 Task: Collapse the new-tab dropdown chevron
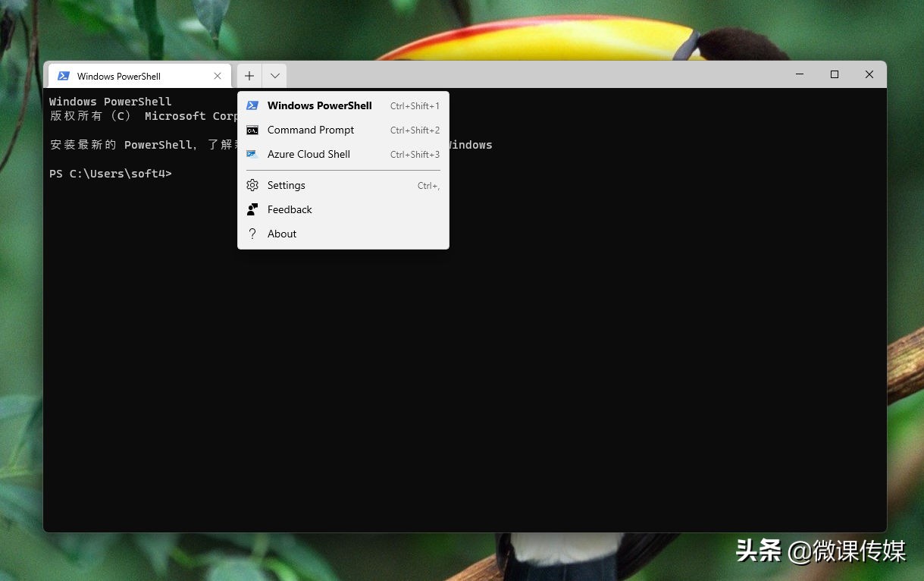[x=274, y=76]
